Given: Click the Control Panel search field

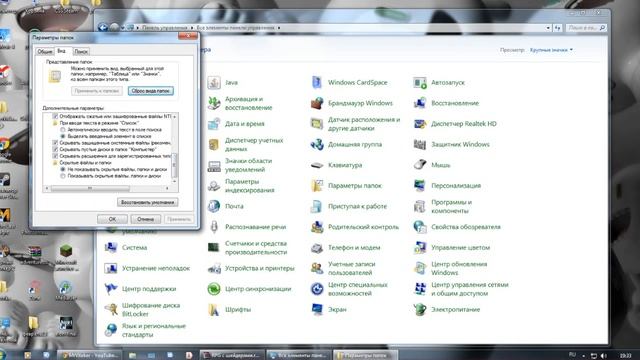Looking at the screenshot, I should [x=586, y=28].
